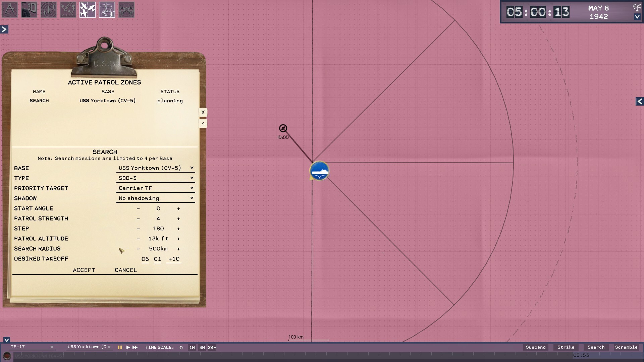Decrease PATROL STRENGTH with minus
The width and height of the screenshot is (644, 362).
pos(138,219)
